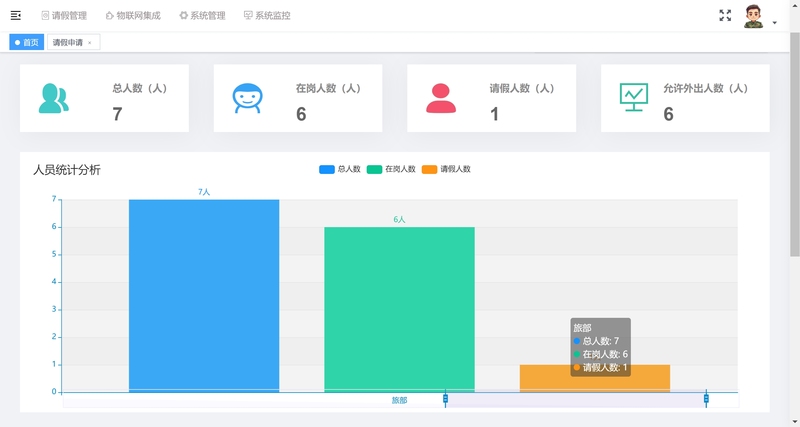Click the value 7 in 总人数 card

tap(117, 114)
